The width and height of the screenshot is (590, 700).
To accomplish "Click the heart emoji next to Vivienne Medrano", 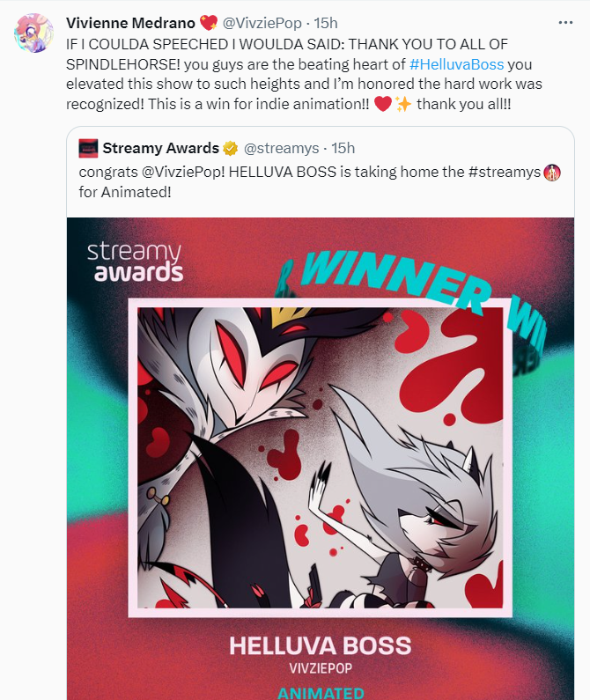I will click(x=208, y=23).
